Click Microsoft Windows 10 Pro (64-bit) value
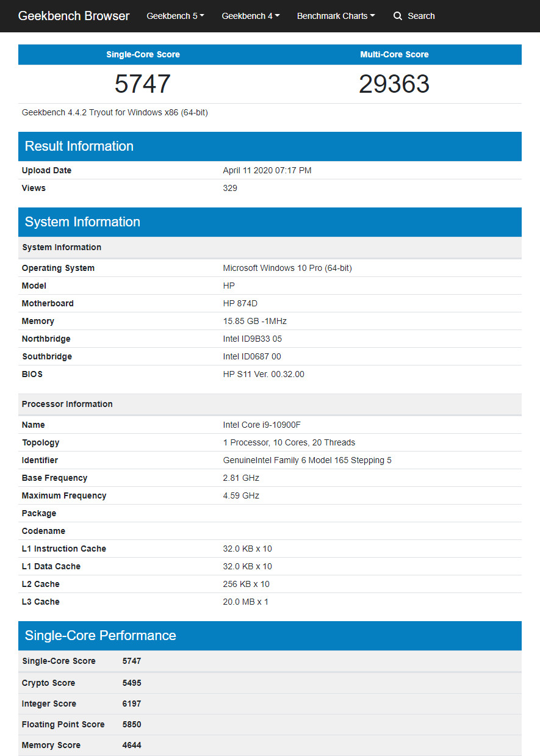The width and height of the screenshot is (540, 756). pyautogui.click(x=287, y=268)
